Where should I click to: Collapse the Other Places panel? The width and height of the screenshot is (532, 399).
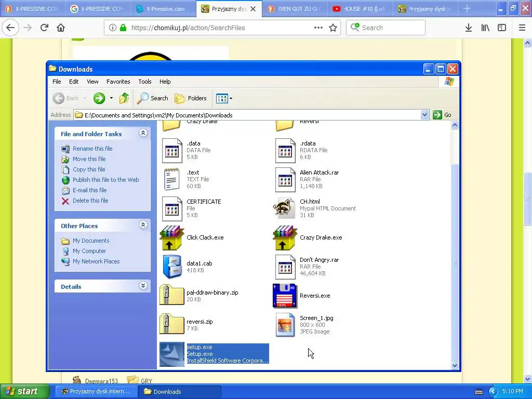[143, 225]
